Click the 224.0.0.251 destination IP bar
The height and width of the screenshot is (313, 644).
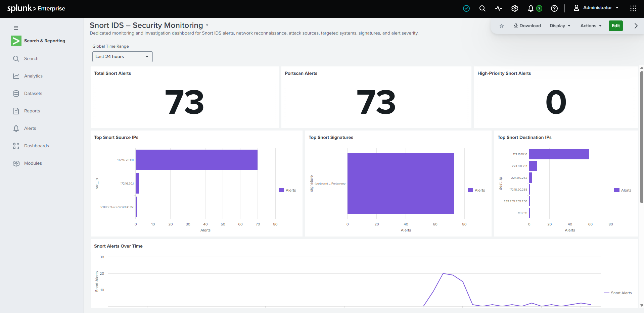click(533, 166)
